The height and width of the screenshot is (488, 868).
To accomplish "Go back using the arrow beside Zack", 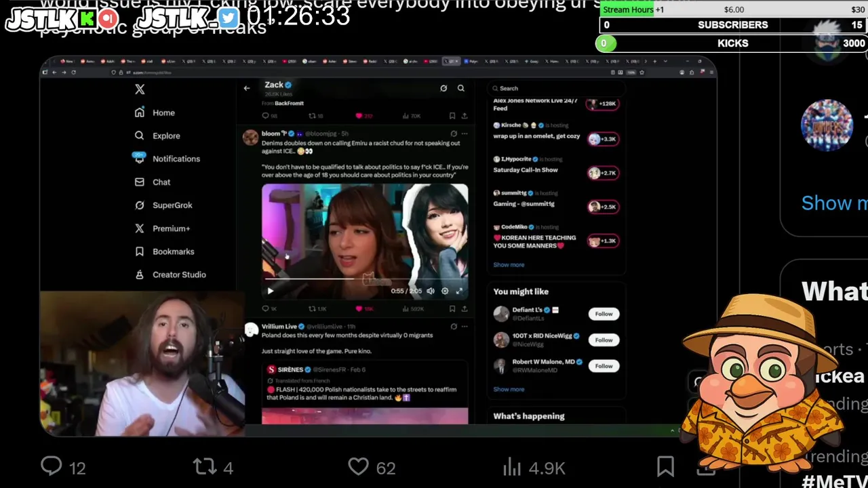I will click(247, 87).
